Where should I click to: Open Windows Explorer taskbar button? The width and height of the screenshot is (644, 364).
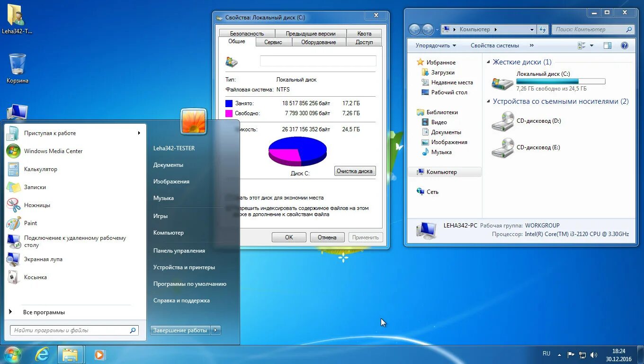tap(71, 355)
